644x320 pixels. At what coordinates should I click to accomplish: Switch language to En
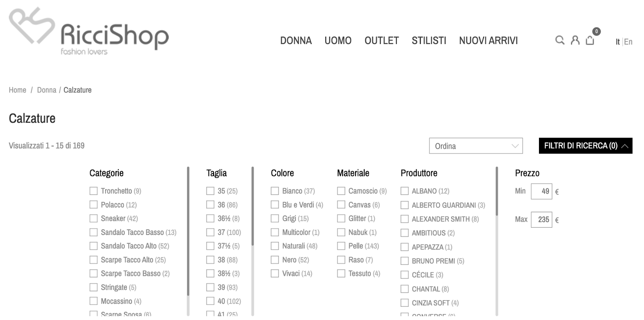coord(628,42)
